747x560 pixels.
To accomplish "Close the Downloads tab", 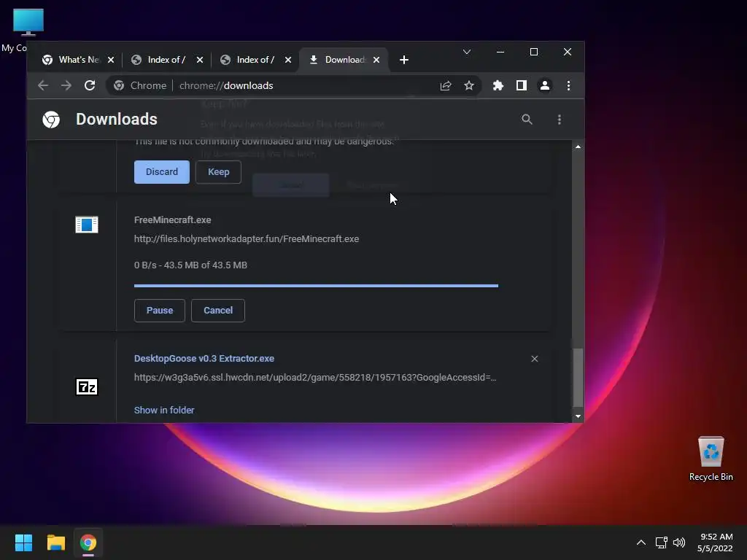I will tap(376, 60).
